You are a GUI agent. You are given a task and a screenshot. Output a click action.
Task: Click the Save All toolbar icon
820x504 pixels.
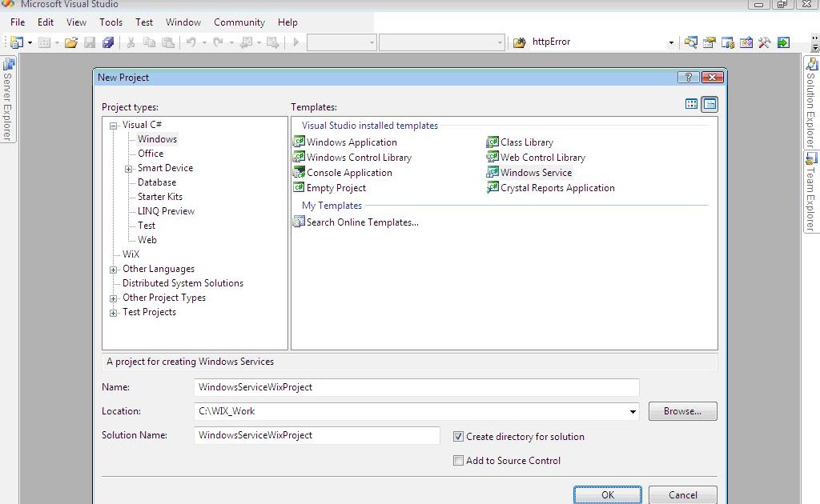109,42
